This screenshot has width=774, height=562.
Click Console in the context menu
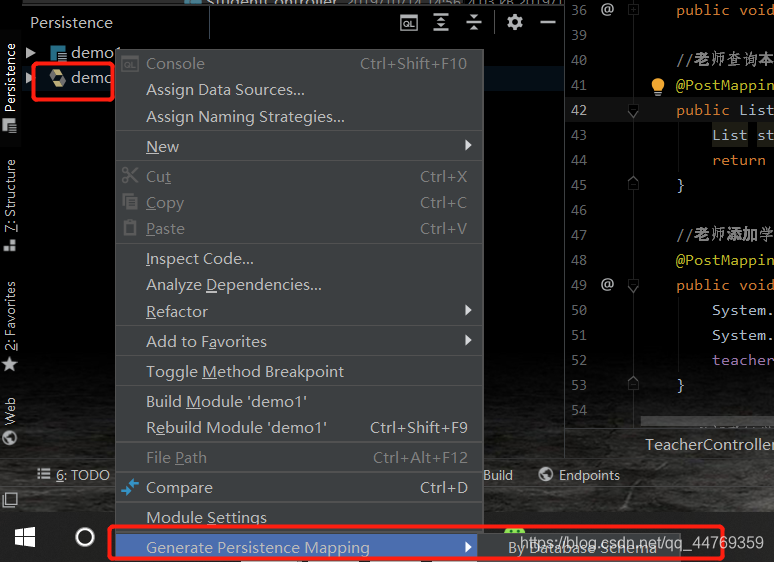click(x=299, y=64)
